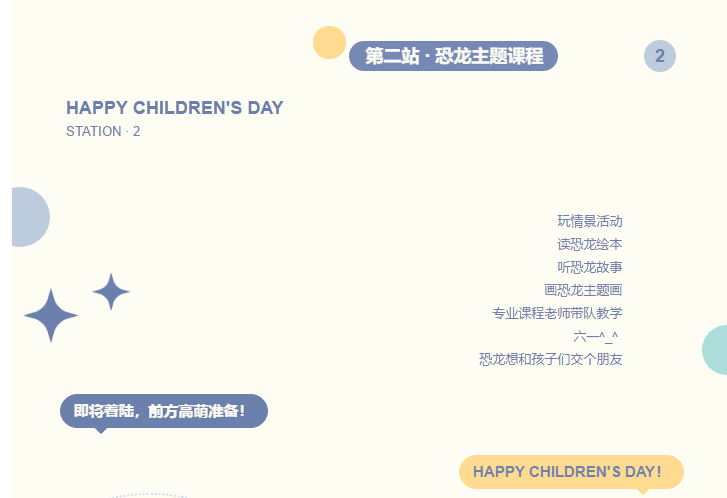Click the yellow HAPPY CHILDREN'S DAY! bubble
The height and width of the screenshot is (498, 727).
[571, 472]
